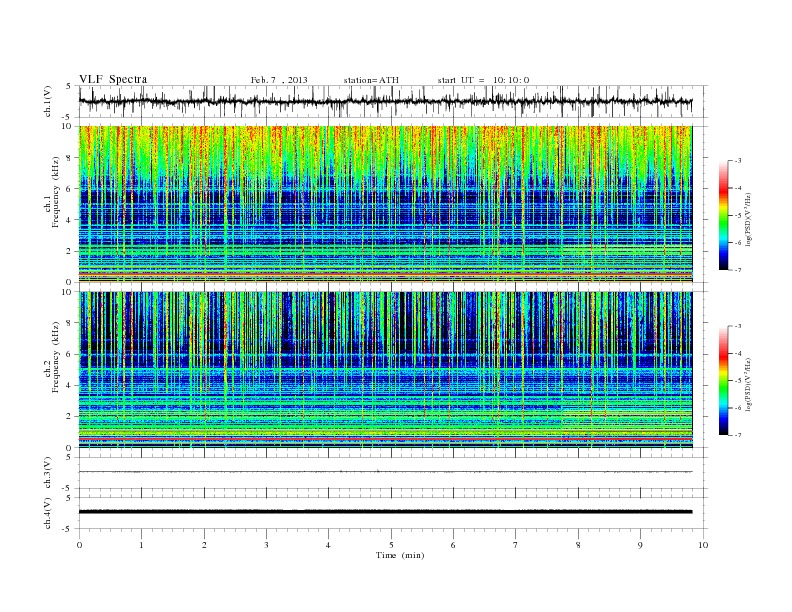Click the 'ch.1(V)' waveform axis label
The height and width of the screenshot is (612, 792).
(x=48, y=101)
